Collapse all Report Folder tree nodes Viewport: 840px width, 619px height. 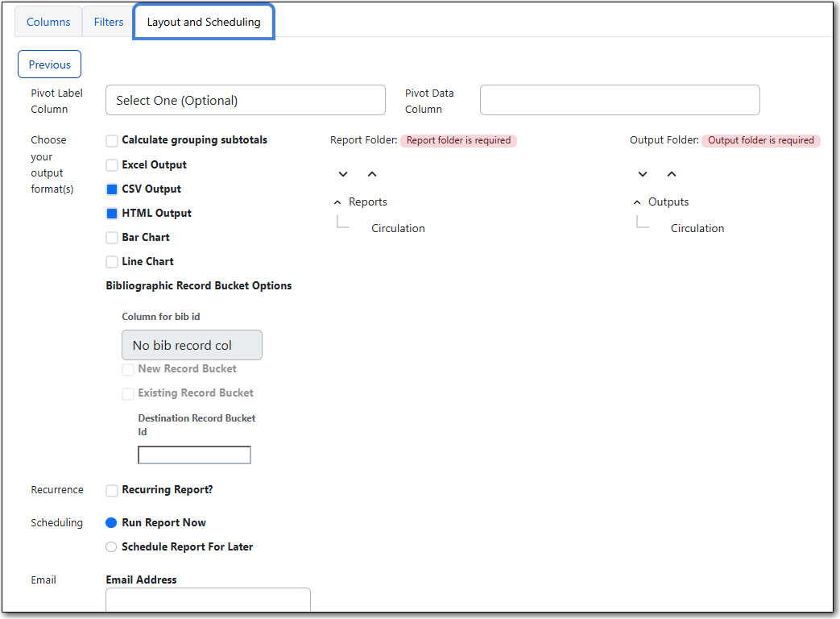point(372,174)
